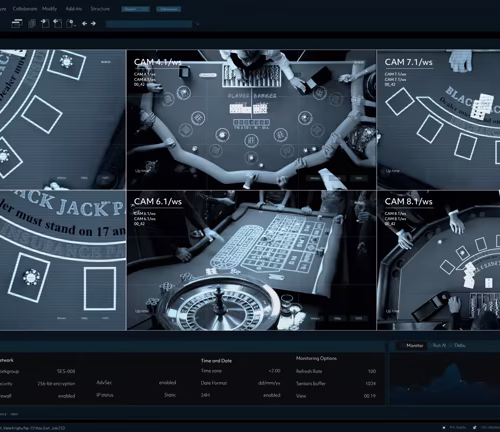Click the Refresh Rate 100 value
This screenshot has height=432, width=500.
(372, 371)
